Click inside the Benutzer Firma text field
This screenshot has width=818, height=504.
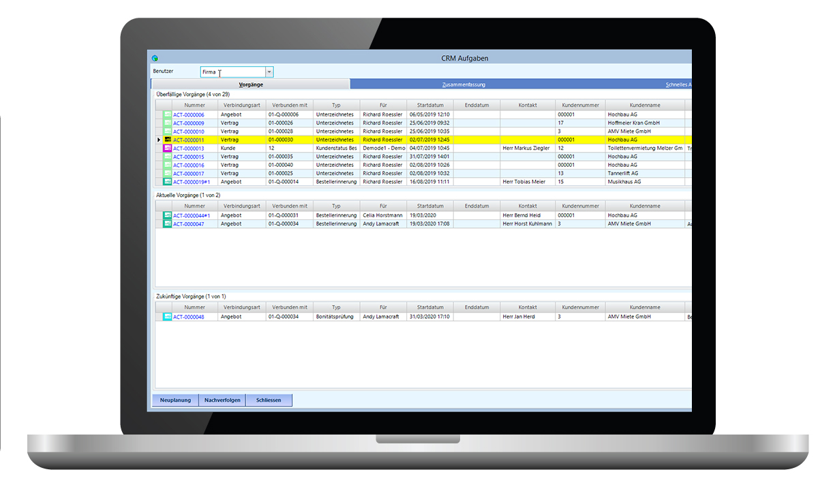point(232,72)
